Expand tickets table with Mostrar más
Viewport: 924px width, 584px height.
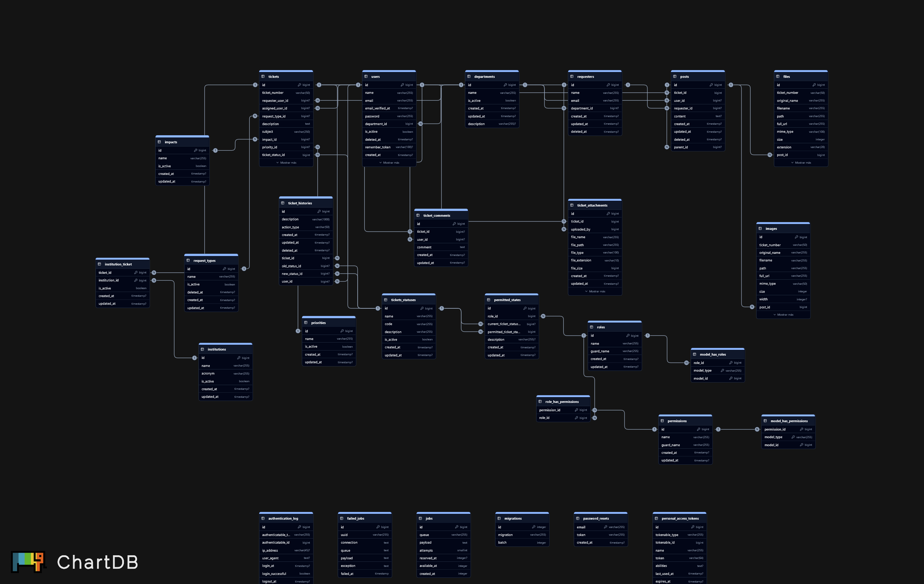point(286,163)
